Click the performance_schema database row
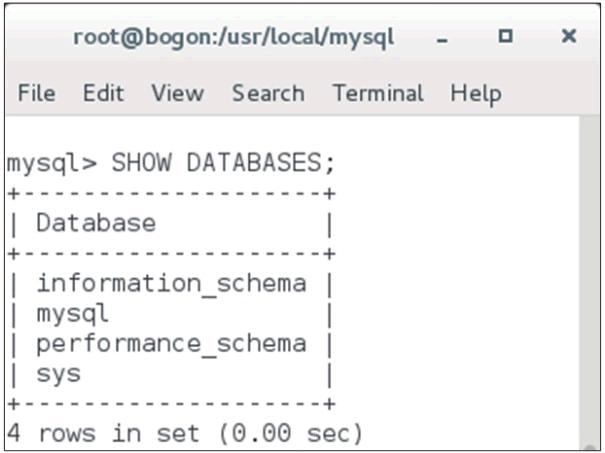Viewport: 605px width, 453px height. (171, 344)
